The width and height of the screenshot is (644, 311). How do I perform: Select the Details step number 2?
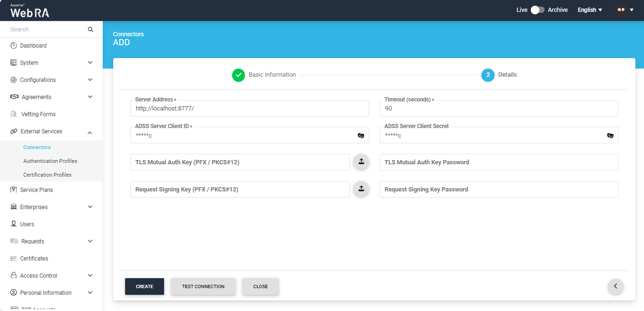[488, 75]
